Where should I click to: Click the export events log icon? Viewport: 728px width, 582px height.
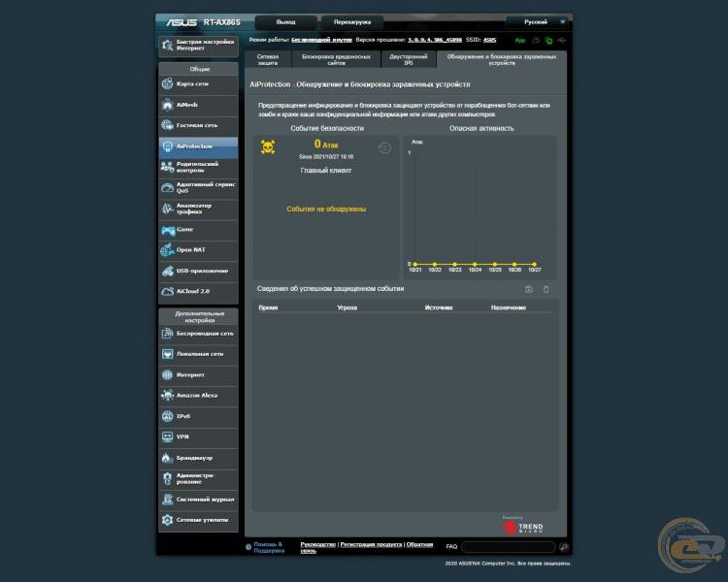click(528, 290)
